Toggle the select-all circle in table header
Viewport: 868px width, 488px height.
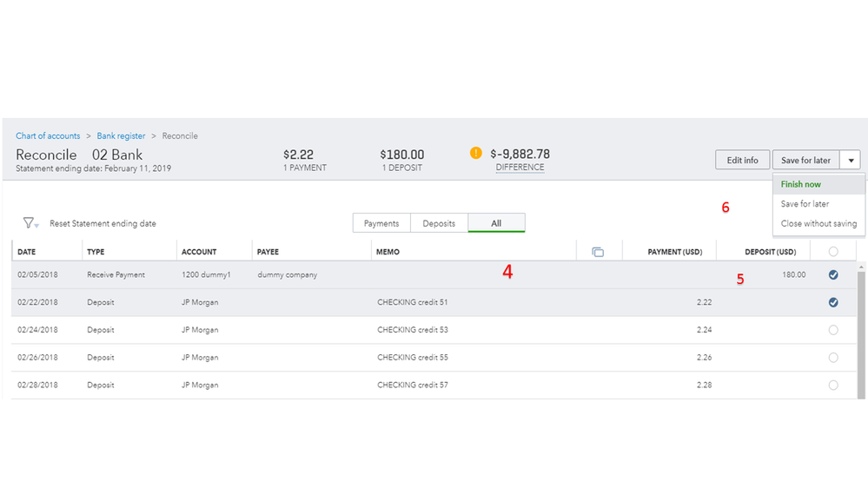tap(833, 252)
